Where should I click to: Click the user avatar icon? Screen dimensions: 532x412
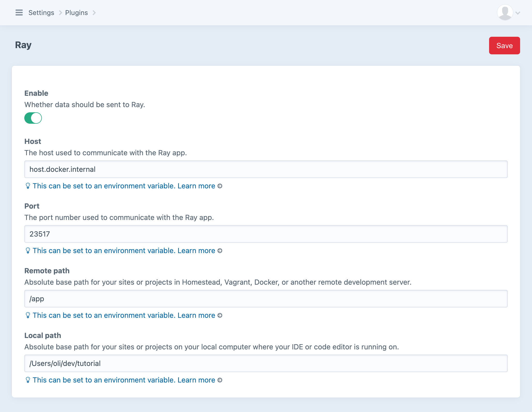click(x=505, y=12)
